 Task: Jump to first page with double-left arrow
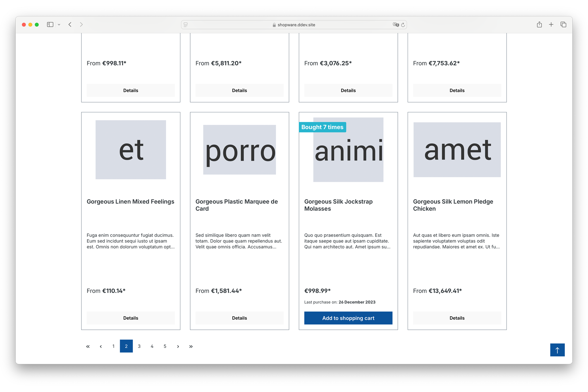point(88,346)
